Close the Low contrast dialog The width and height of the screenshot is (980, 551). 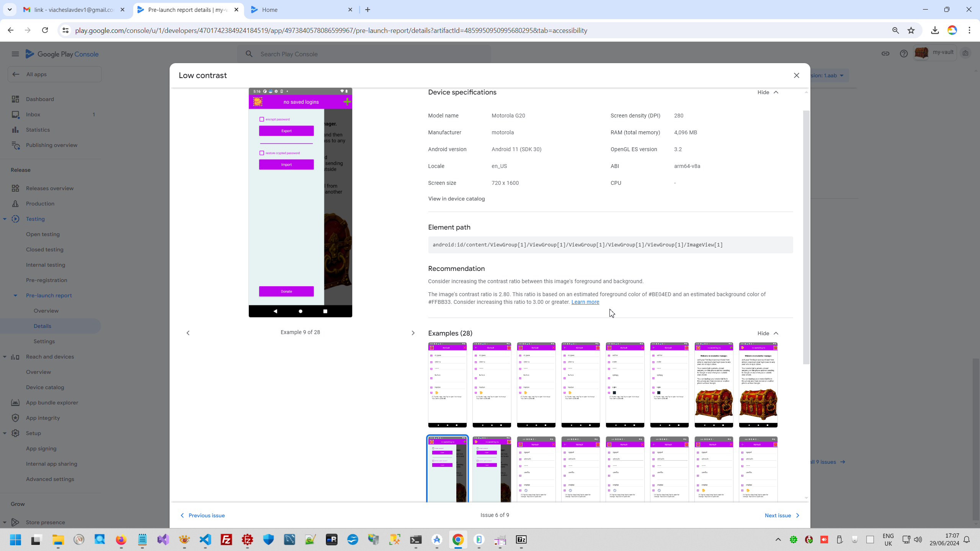click(x=796, y=75)
